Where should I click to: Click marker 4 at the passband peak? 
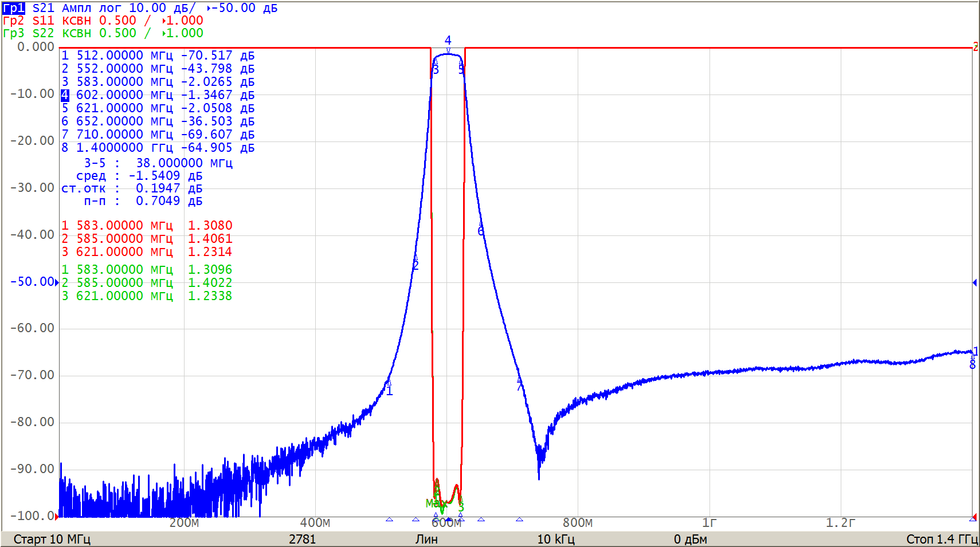point(448,41)
